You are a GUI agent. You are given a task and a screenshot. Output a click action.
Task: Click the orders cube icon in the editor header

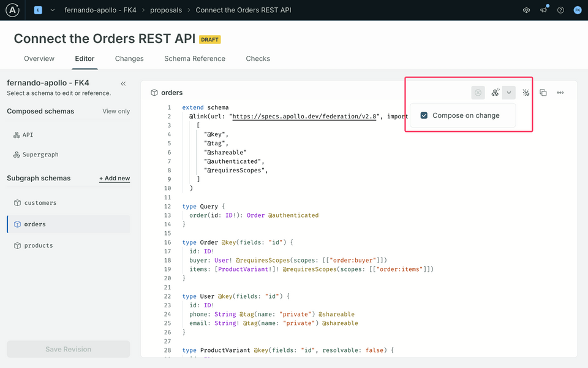[x=154, y=93]
